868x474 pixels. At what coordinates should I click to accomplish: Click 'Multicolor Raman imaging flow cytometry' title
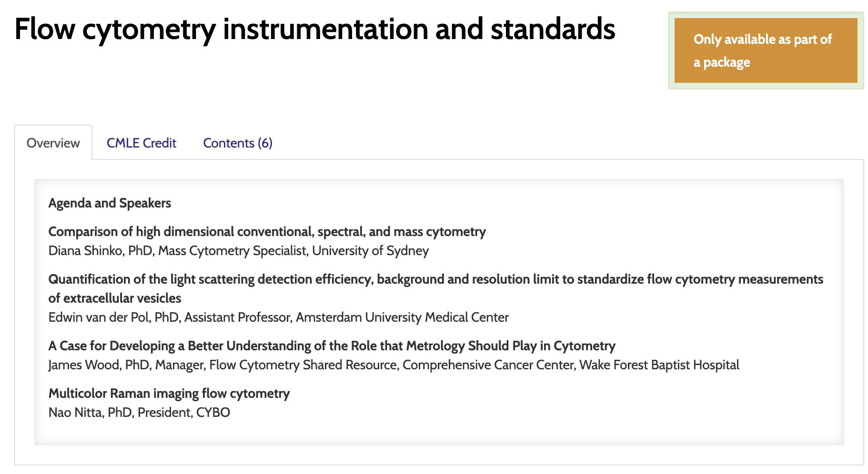point(169,394)
